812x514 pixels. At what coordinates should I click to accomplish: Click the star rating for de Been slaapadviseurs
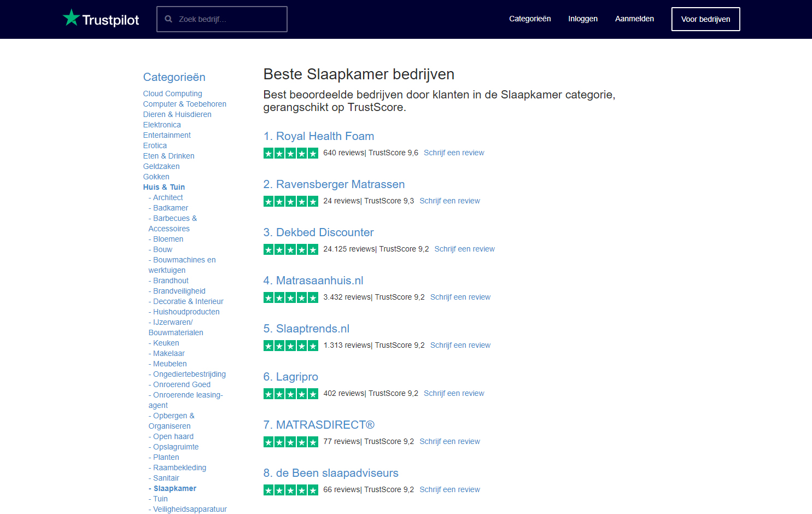click(291, 490)
